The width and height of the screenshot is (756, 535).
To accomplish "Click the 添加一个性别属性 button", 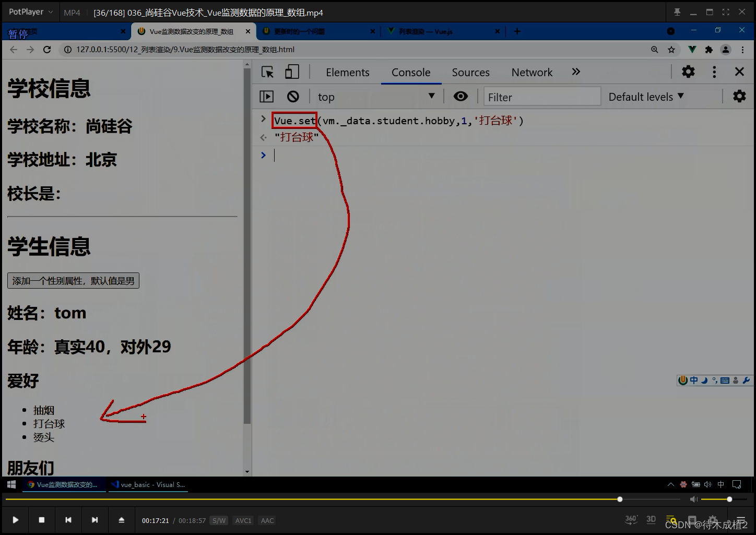I will click(x=73, y=281).
